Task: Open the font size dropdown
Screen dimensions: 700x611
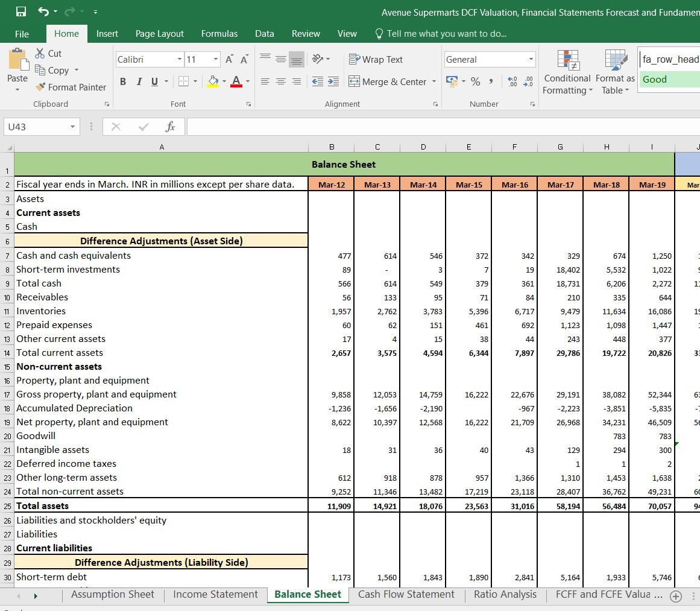Action: tap(216, 59)
